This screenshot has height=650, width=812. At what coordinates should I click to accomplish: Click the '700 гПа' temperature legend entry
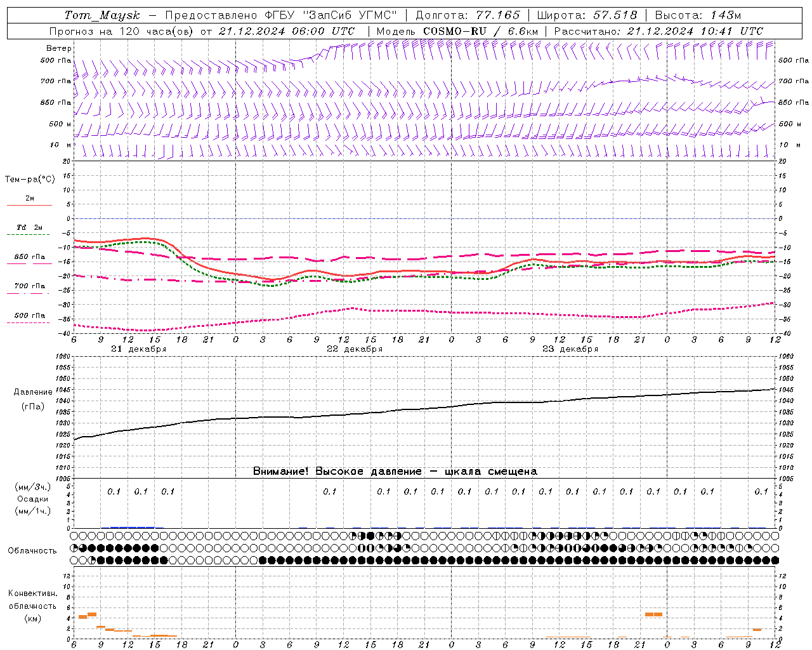(x=29, y=286)
